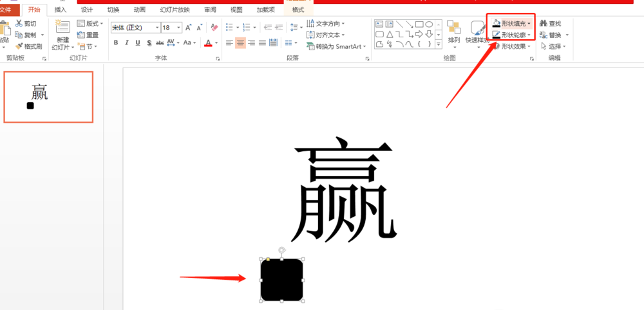Select slide 1 thumbnail in panel
This screenshot has width=644, height=310.
(48, 96)
